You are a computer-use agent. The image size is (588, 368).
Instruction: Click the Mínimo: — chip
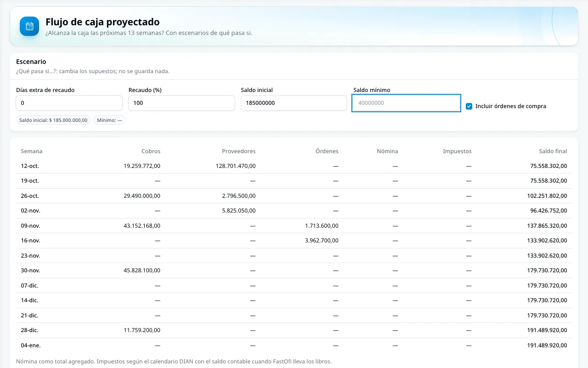[x=109, y=120]
